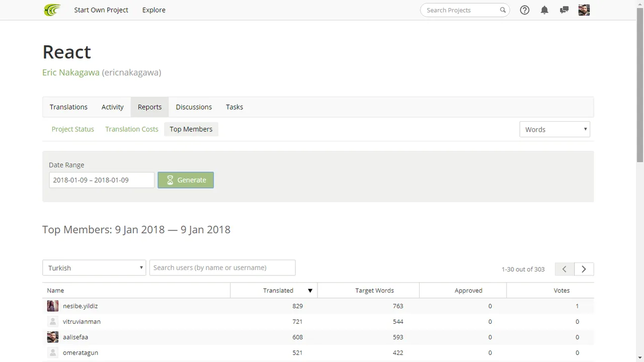Click username omeratagun
This screenshot has width=644, height=362.
tap(80, 352)
